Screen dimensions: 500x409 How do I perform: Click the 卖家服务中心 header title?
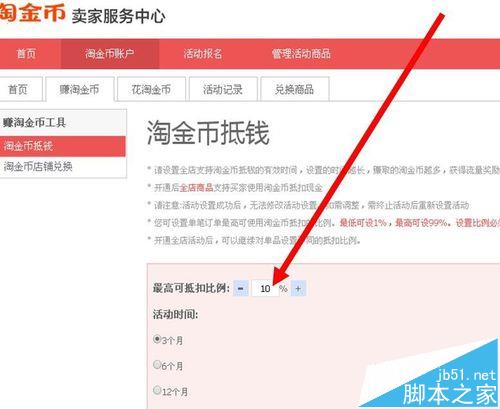pos(118,16)
